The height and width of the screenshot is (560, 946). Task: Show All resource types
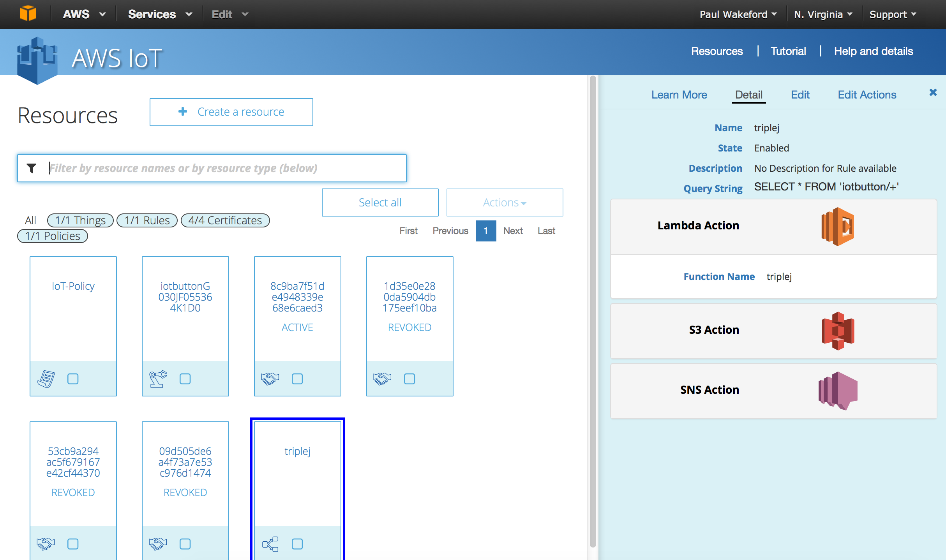point(30,220)
